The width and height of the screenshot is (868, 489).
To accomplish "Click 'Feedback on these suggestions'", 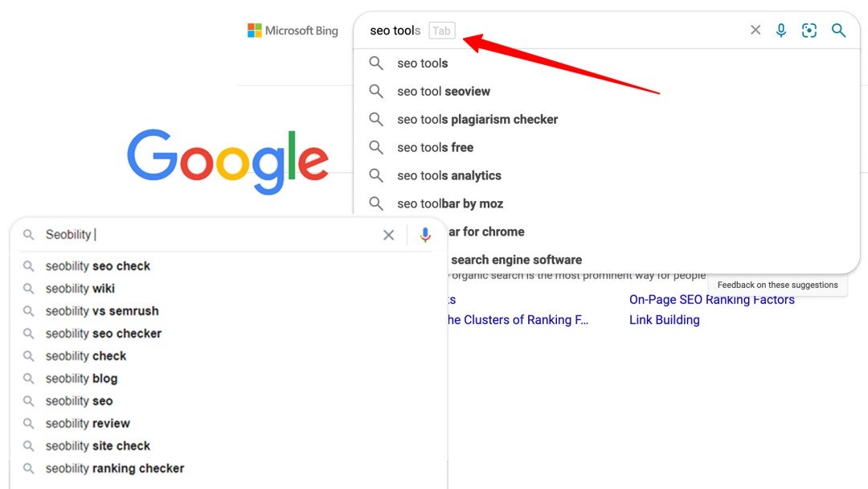I will tap(777, 285).
